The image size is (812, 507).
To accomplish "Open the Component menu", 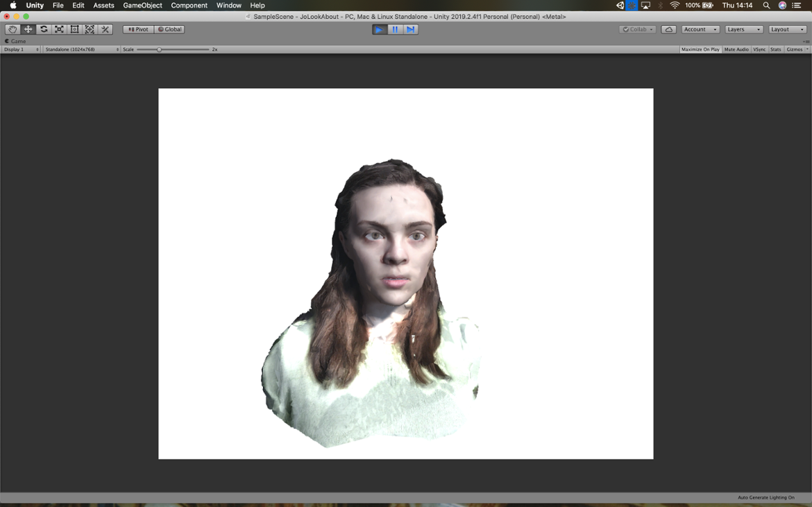I will 189,6.
